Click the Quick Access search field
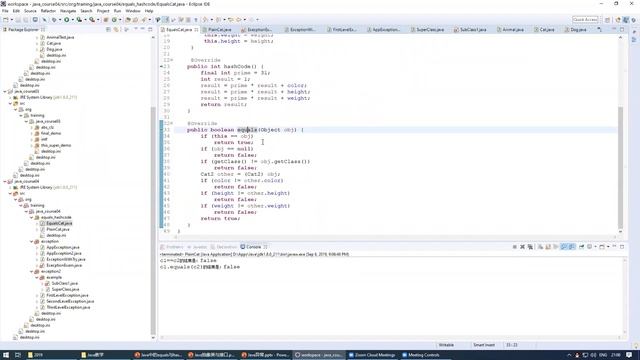 (585, 20)
